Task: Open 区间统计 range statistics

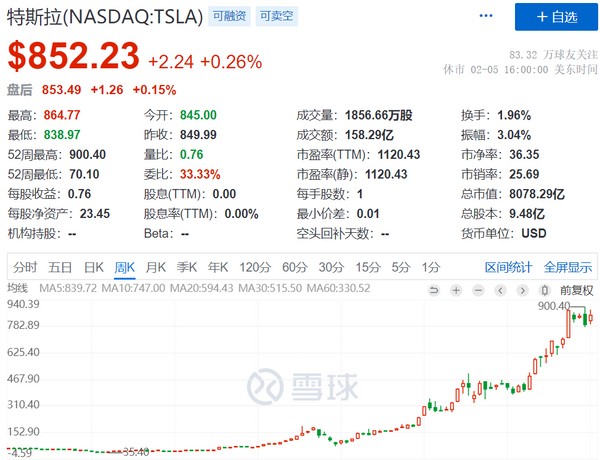Action: tap(509, 267)
